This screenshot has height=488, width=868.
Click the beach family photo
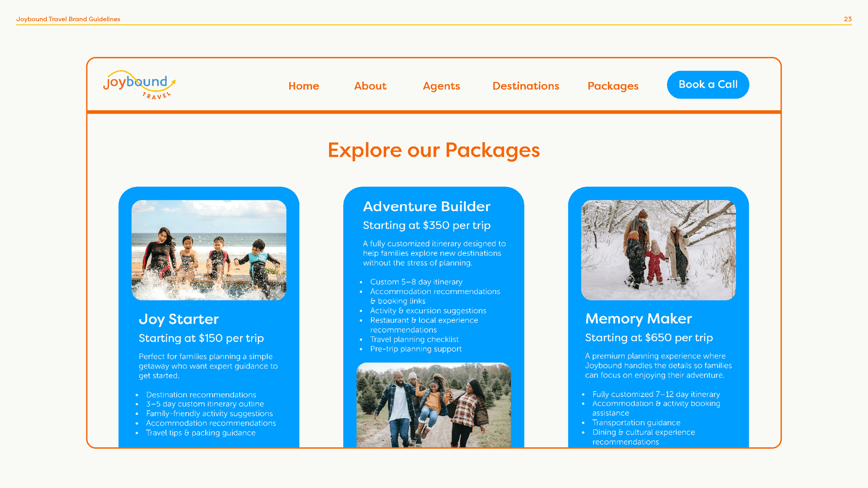(209, 250)
